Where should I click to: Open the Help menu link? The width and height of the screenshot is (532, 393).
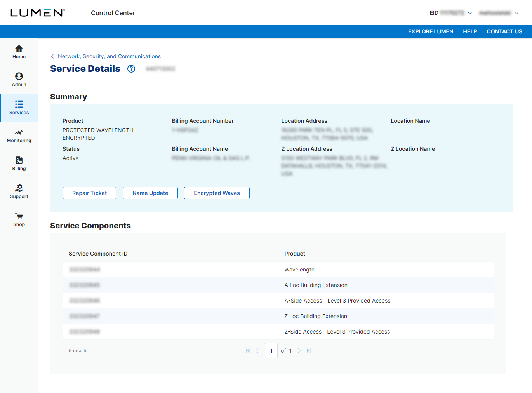click(x=470, y=31)
